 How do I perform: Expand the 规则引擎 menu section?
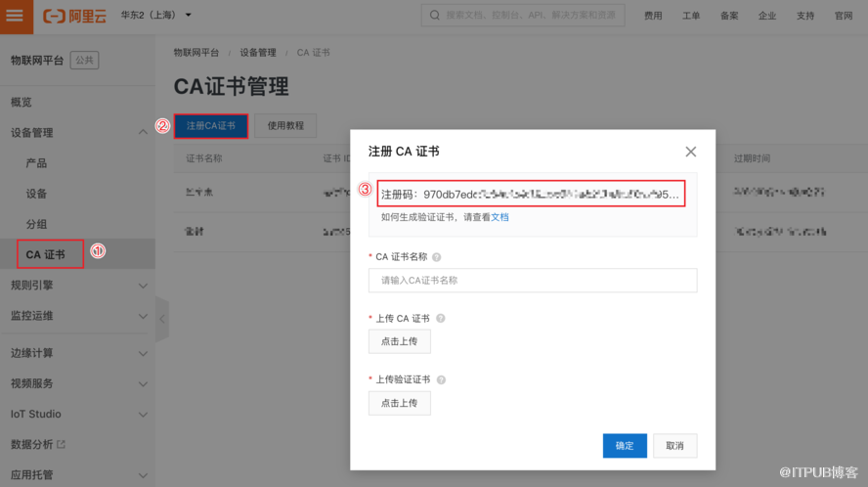point(143,286)
